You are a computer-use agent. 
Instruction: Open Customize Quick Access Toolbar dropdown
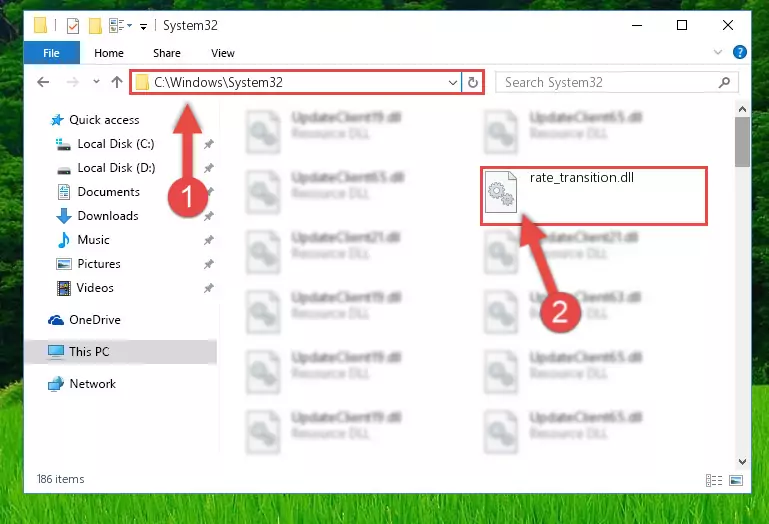(x=143, y=26)
